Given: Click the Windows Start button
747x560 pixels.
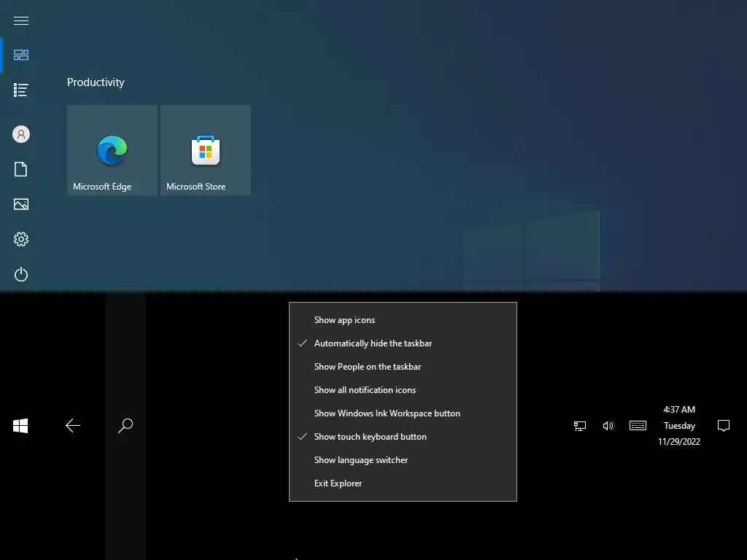Looking at the screenshot, I should (x=20, y=426).
